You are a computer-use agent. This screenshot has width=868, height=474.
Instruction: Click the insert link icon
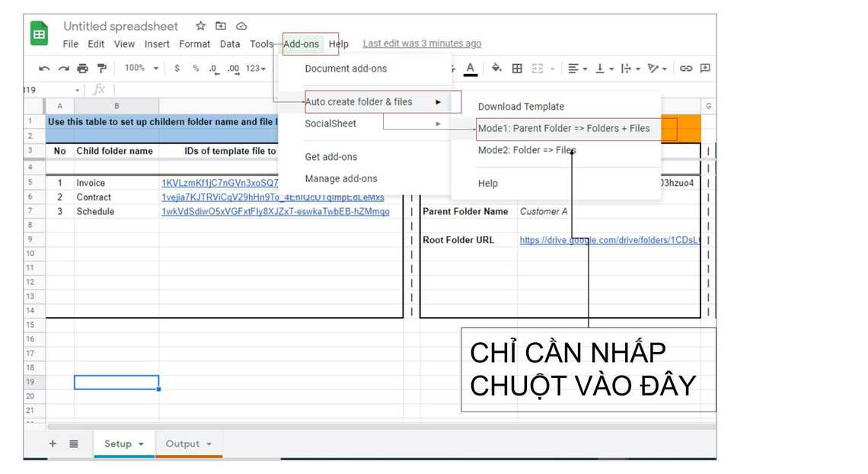coord(686,69)
